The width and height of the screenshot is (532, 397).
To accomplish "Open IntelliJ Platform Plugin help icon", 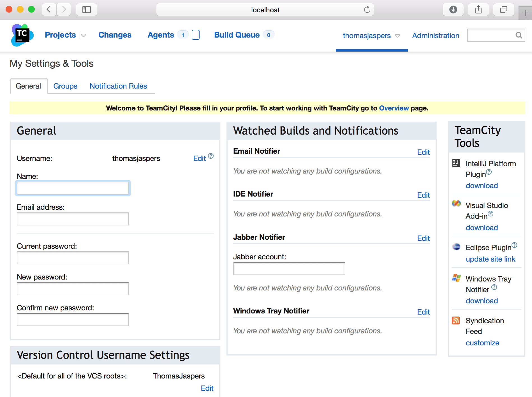I will pyautogui.click(x=489, y=172).
